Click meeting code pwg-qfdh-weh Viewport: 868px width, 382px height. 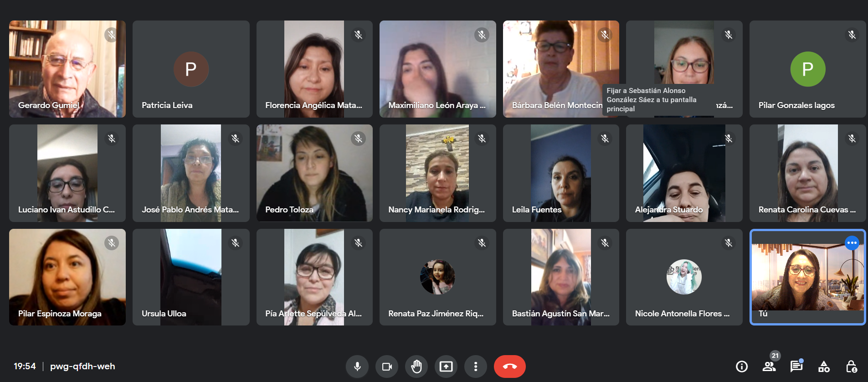click(82, 367)
